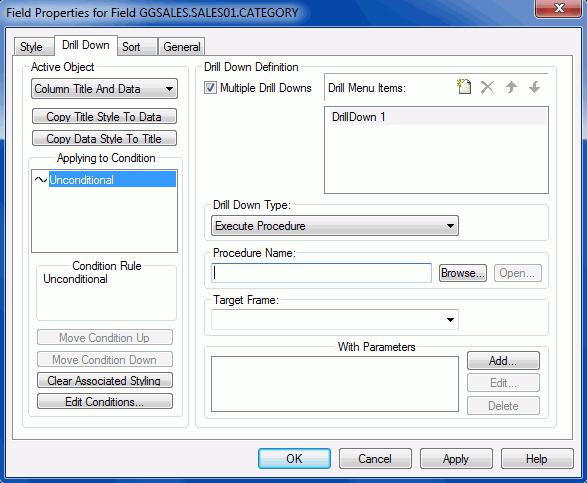This screenshot has height=483, width=587.
Task: Add a parameter with Add button
Action: 503,361
